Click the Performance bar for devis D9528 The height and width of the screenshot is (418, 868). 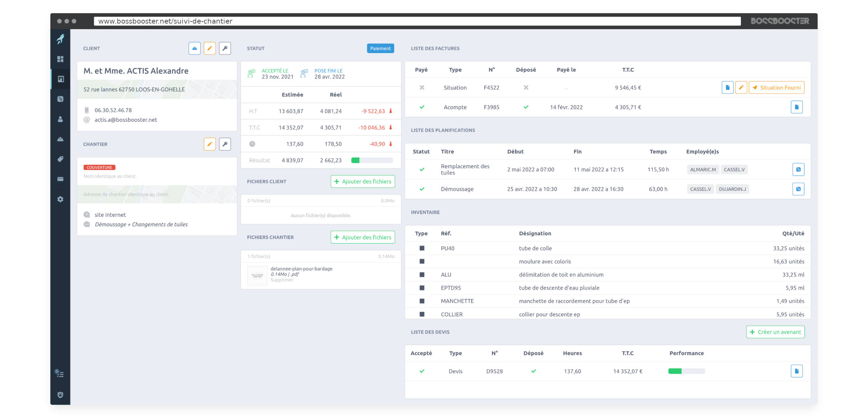click(x=686, y=371)
